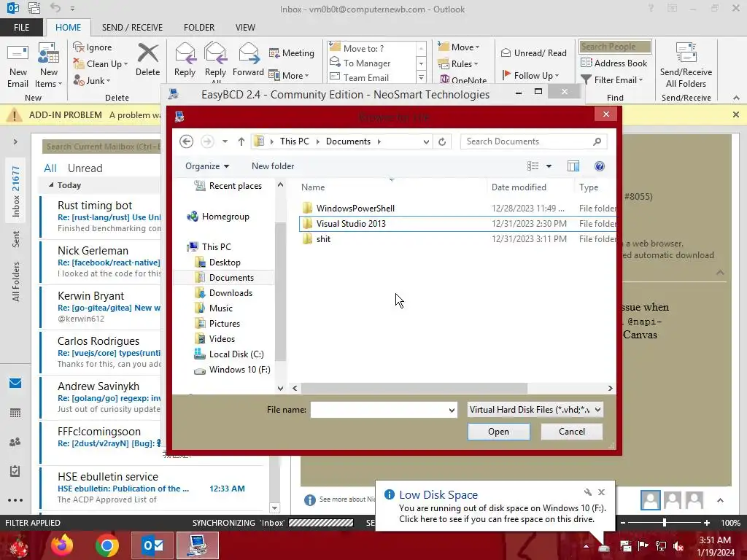This screenshot has width=747, height=560.
Task: Select Homegroup in navigation tree
Action: point(225,217)
